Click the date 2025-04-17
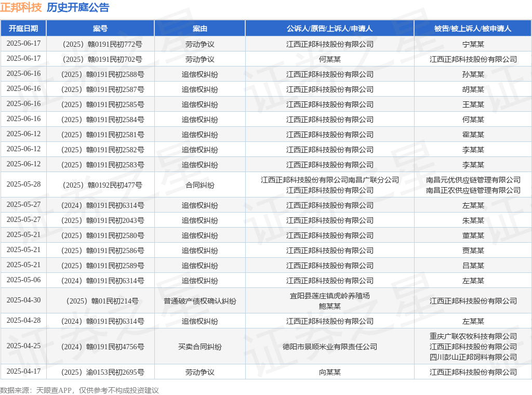The height and width of the screenshot is (395, 532). [x=23, y=371]
